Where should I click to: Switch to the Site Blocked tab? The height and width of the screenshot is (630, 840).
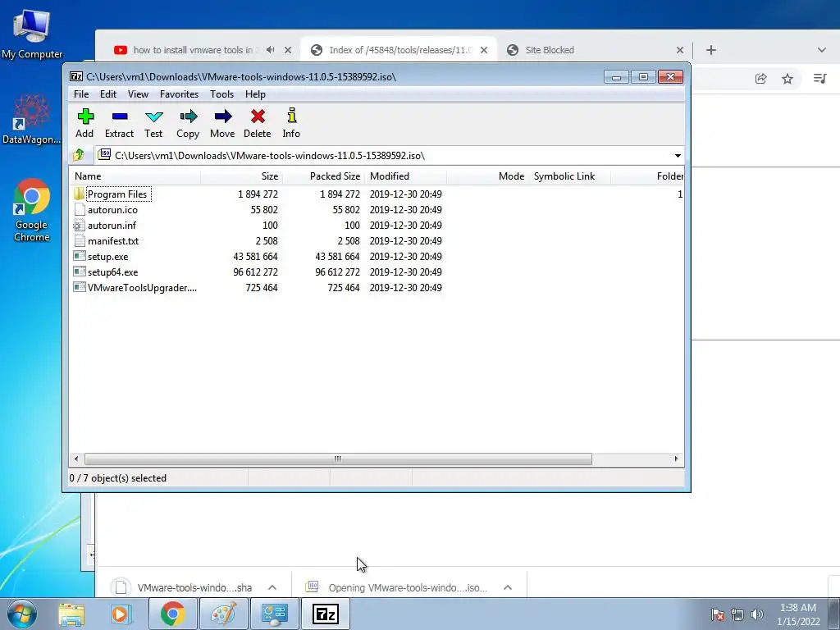point(549,50)
